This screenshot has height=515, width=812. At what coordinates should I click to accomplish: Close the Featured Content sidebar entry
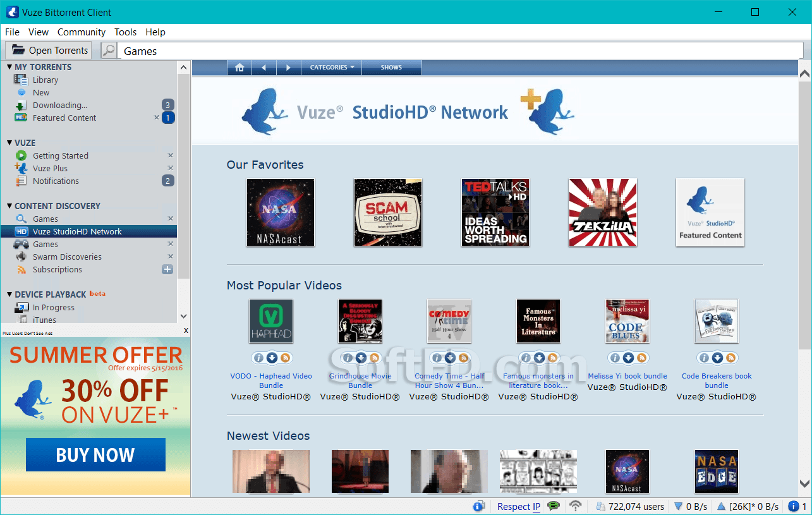coord(157,118)
